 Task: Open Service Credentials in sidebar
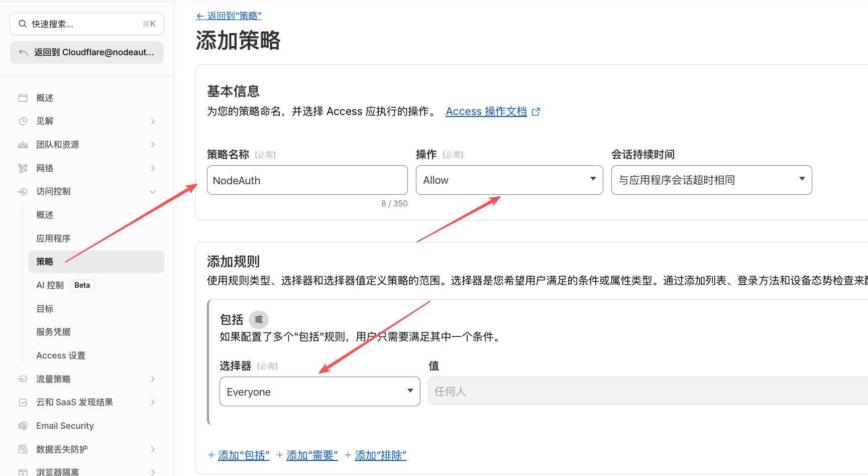point(53,332)
